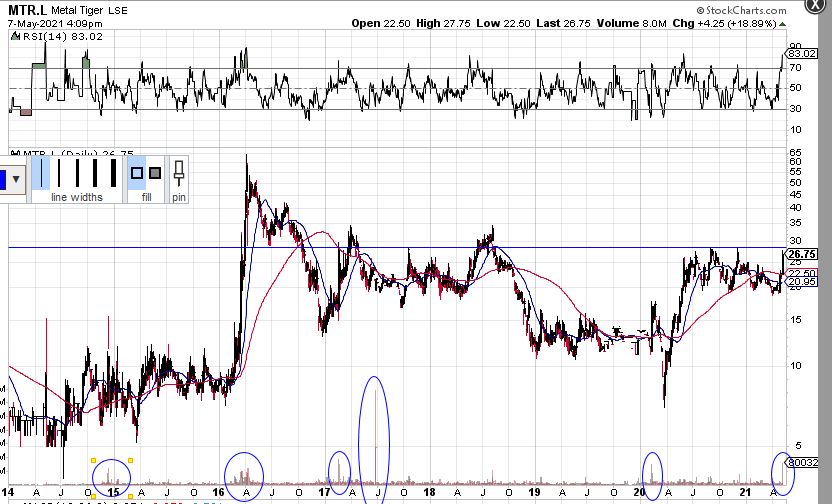Enable the solid gray filled square option
This screenshot has width=832, height=504.
(x=154, y=173)
